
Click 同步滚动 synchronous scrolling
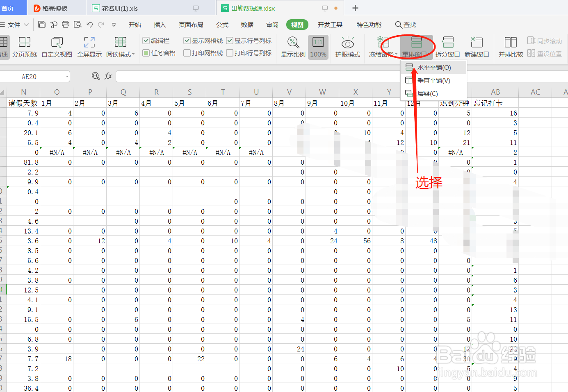(545, 41)
